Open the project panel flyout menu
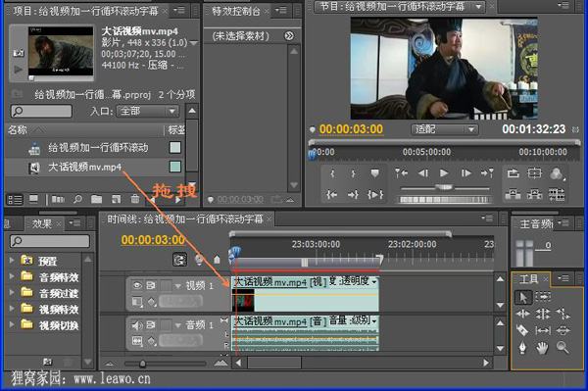This screenshot has width=588, height=391. pos(179,11)
